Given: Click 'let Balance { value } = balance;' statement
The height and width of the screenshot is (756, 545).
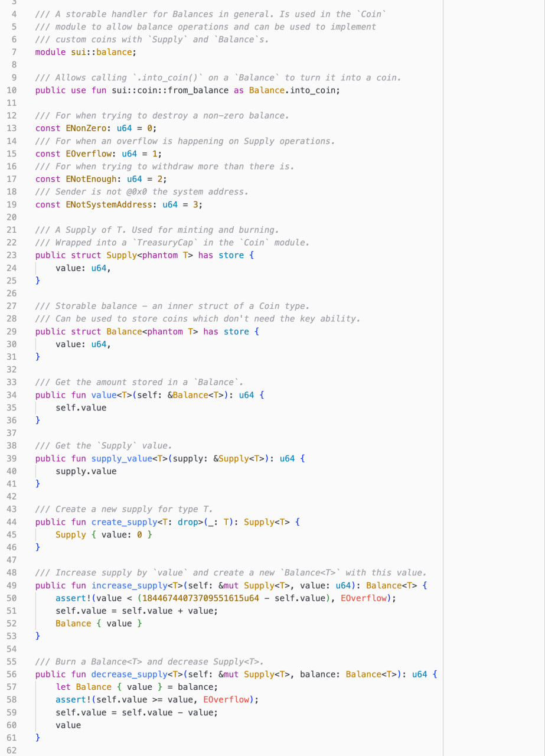Looking at the screenshot, I should (137, 687).
